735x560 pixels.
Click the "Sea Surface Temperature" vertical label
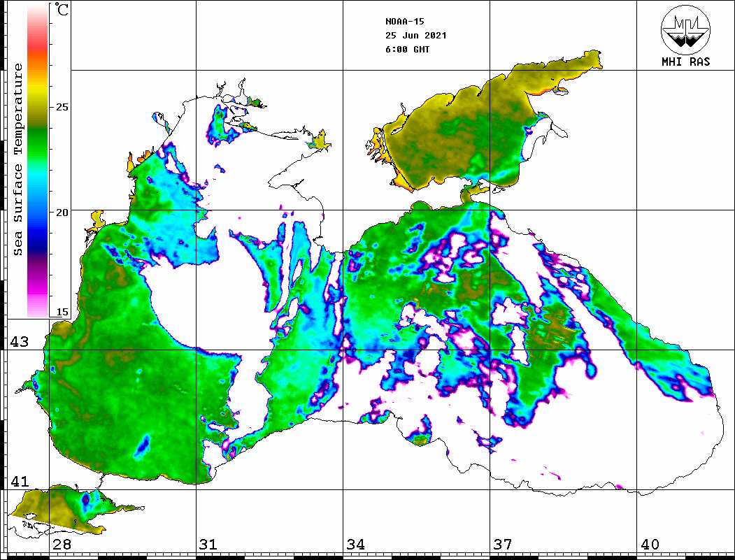pos(17,160)
